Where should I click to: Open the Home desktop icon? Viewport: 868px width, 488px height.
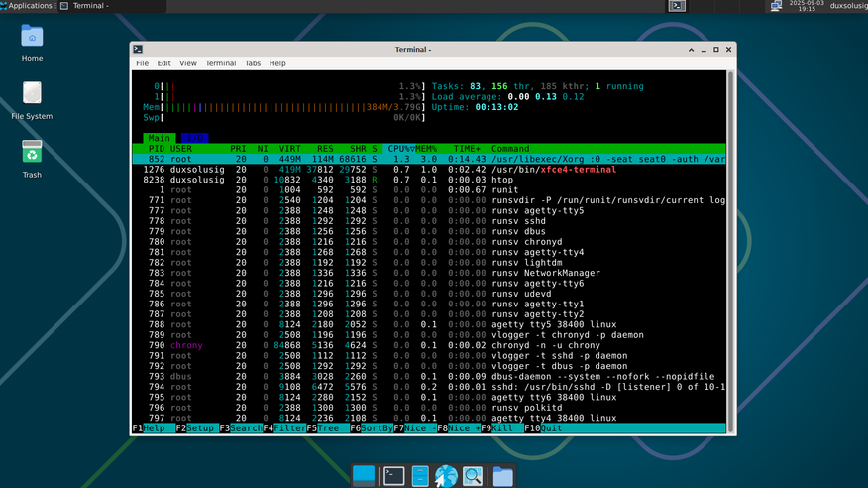32,40
